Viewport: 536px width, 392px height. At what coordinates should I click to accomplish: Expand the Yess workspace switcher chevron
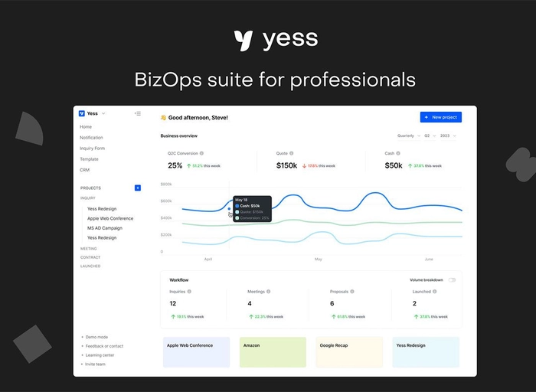[x=104, y=113]
